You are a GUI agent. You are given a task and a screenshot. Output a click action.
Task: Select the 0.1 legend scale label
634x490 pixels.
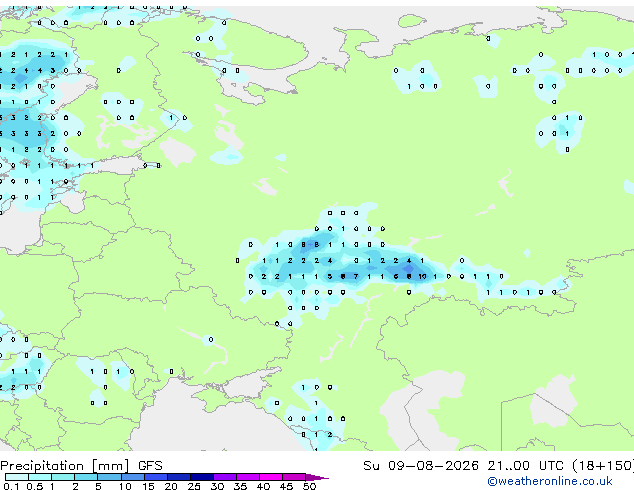click(x=11, y=486)
